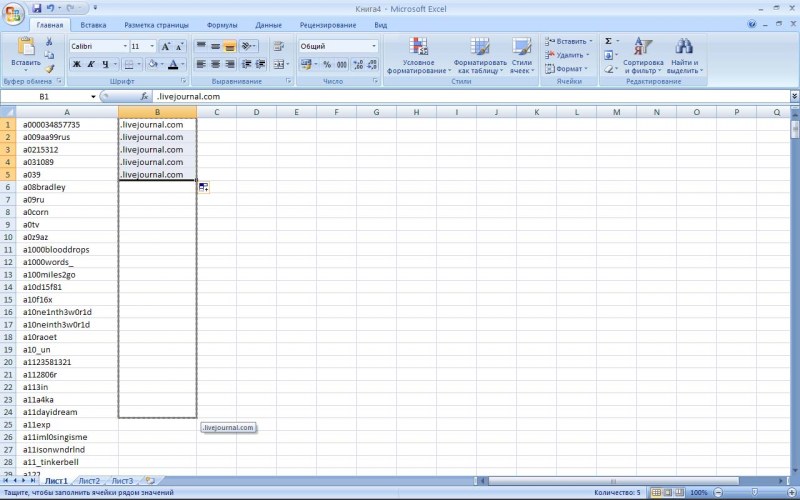Align text to middle of cell
The width and height of the screenshot is (800, 500).
(215, 46)
